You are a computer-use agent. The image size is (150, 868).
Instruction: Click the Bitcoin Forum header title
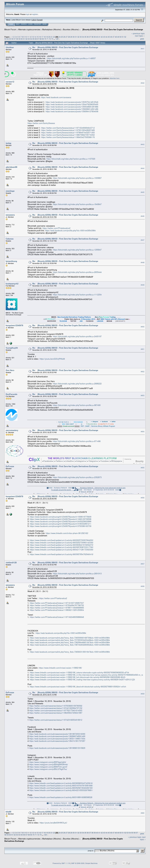point(15,4)
